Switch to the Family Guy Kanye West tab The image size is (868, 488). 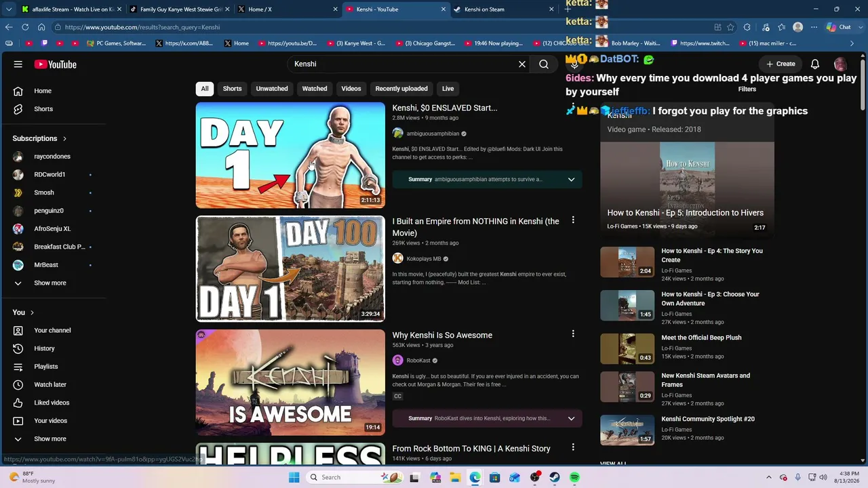(x=180, y=9)
